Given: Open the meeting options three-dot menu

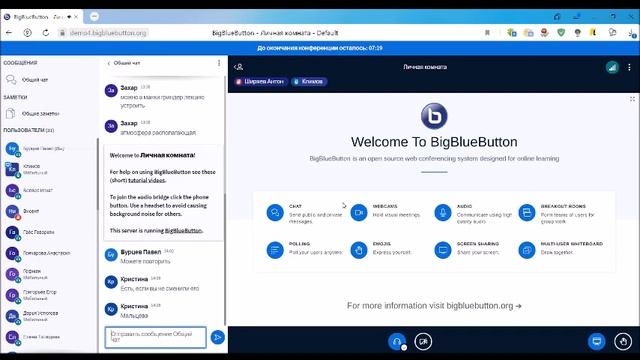Looking at the screenshot, I should click(629, 67).
